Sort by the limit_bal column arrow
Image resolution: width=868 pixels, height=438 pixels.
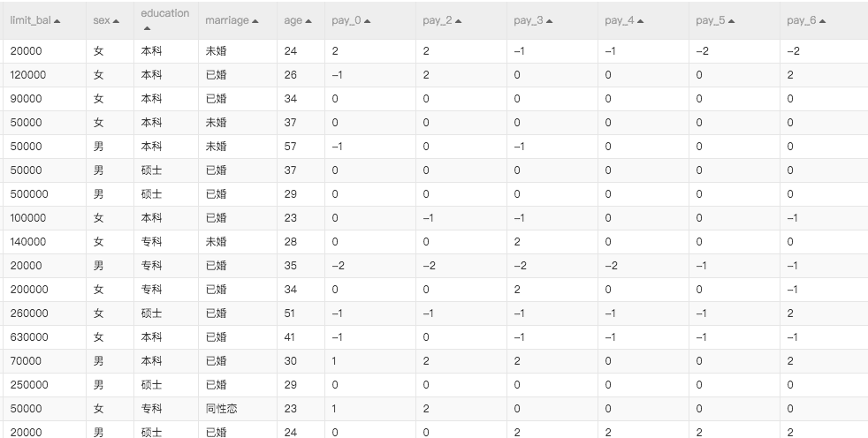(57, 21)
